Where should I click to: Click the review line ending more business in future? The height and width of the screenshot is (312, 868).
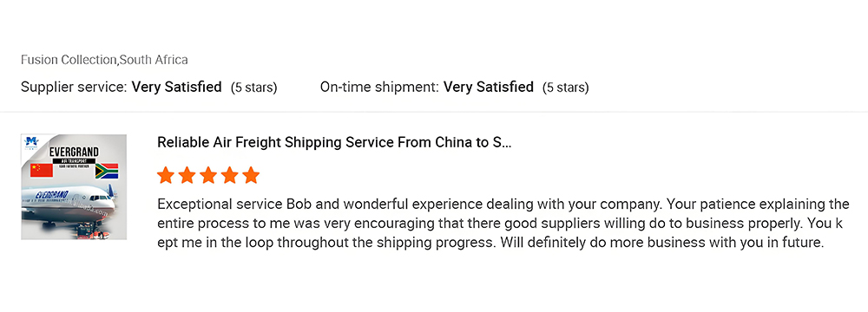point(491,243)
